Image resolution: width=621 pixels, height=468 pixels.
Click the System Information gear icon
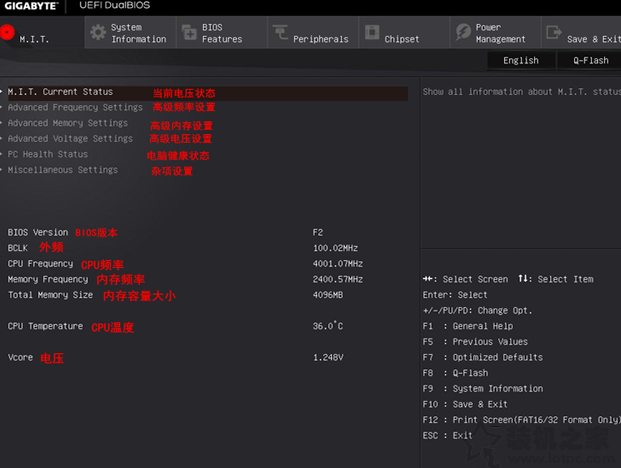tap(98, 33)
